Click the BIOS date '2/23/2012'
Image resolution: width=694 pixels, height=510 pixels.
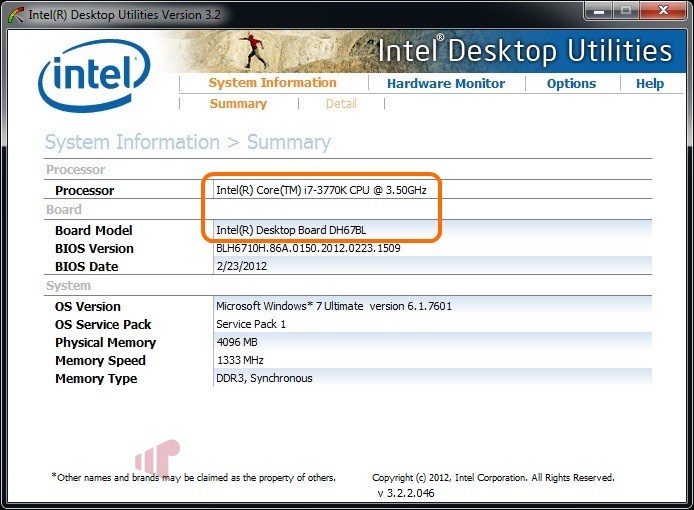coord(242,266)
